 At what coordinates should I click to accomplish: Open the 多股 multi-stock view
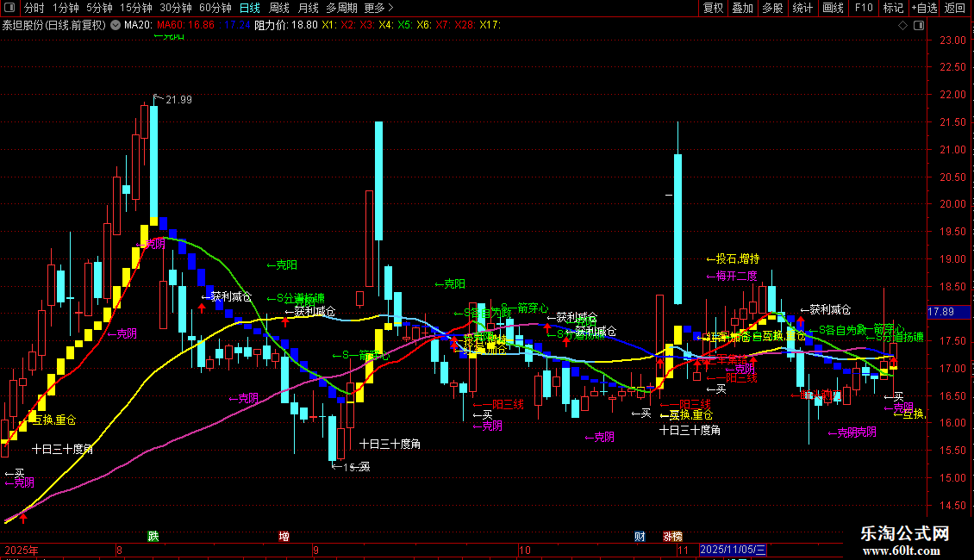point(772,8)
